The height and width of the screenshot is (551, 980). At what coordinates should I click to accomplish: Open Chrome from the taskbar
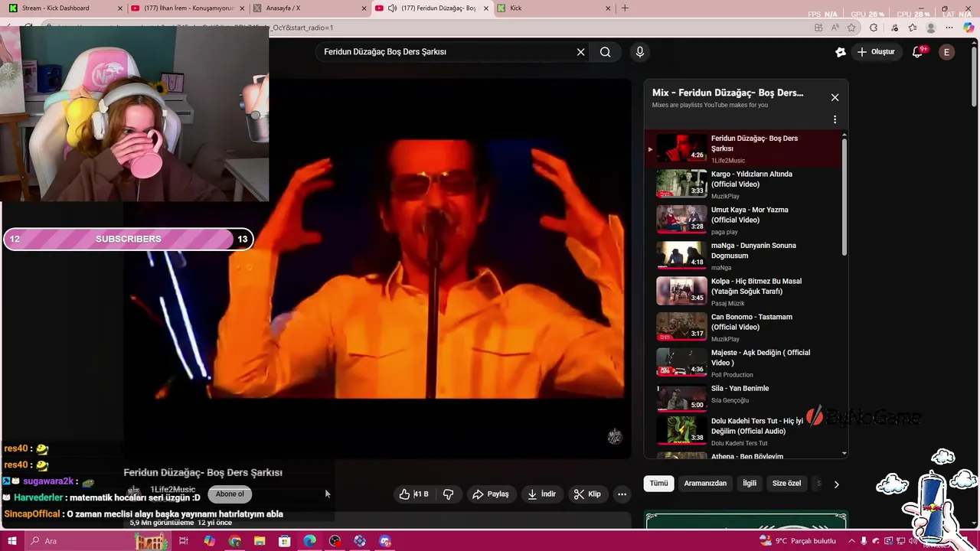(x=234, y=541)
